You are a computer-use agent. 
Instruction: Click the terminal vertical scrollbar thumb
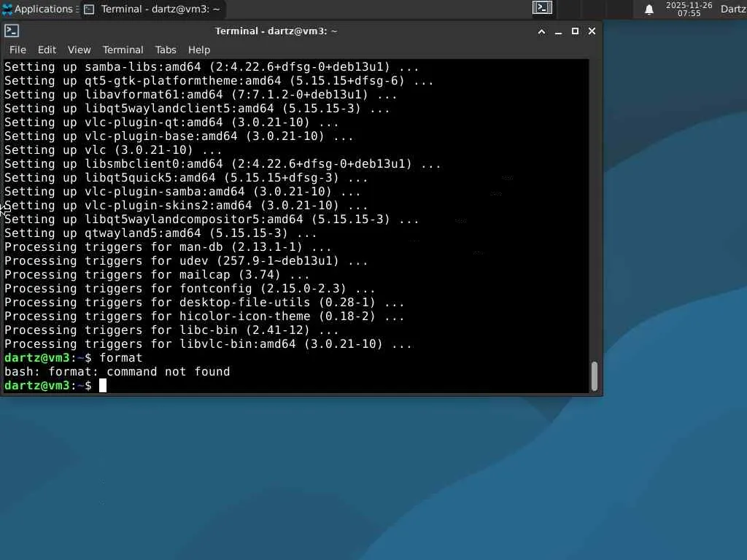(595, 376)
